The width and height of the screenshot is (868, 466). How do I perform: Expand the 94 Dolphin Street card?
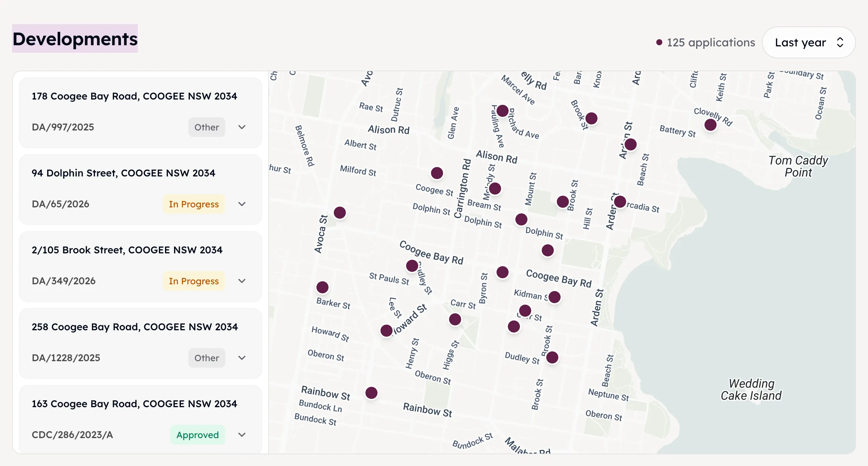pyautogui.click(x=242, y=204)
